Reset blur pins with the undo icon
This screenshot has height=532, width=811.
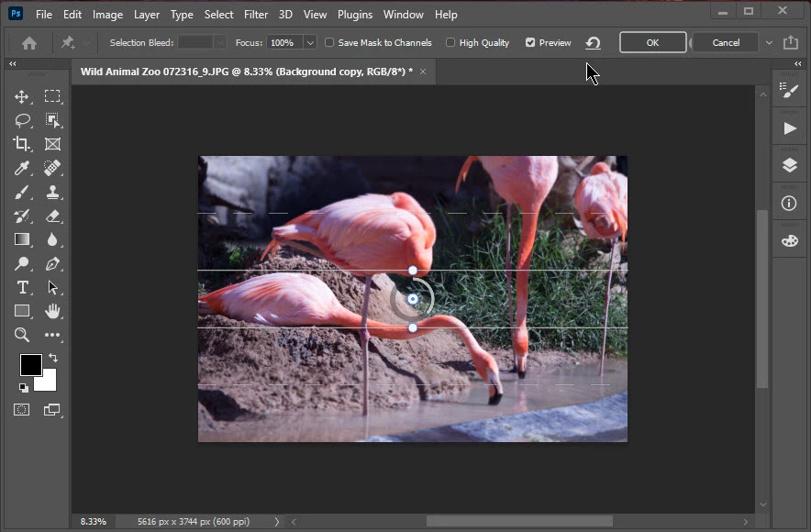(593, 43)
